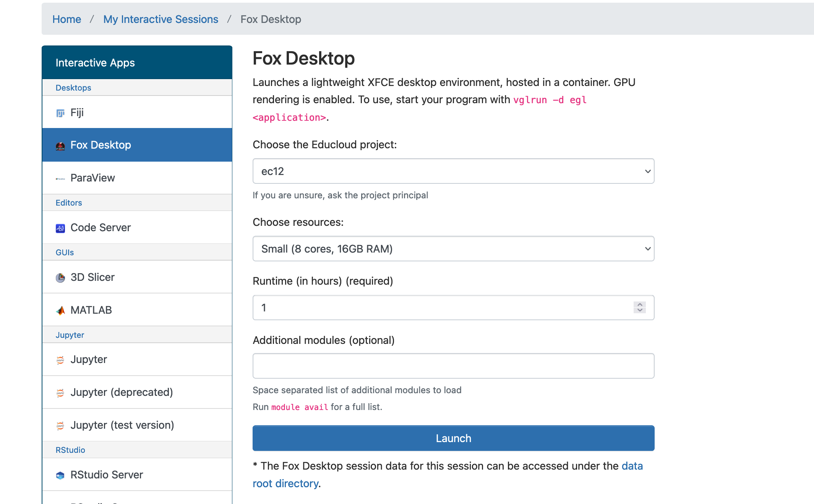Click the 3D Slicer icon
Screen dimensions: 814x504
[60, 278]
